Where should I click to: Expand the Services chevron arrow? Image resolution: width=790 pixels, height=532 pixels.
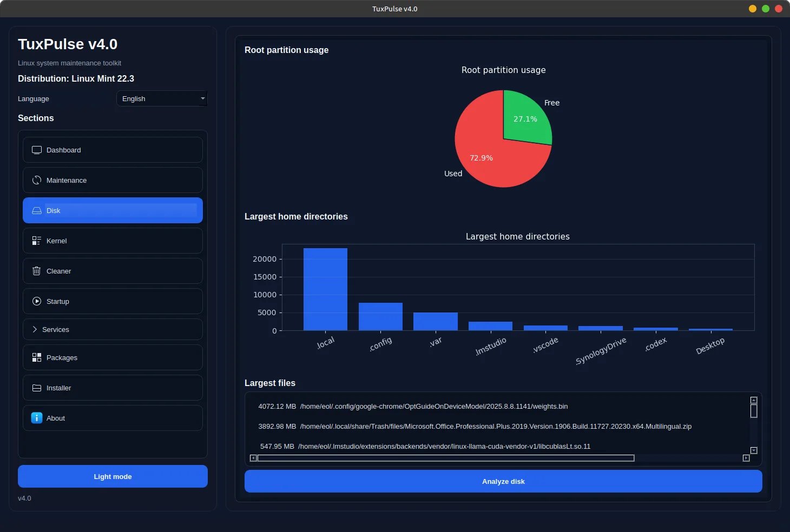tap(35, 330)
